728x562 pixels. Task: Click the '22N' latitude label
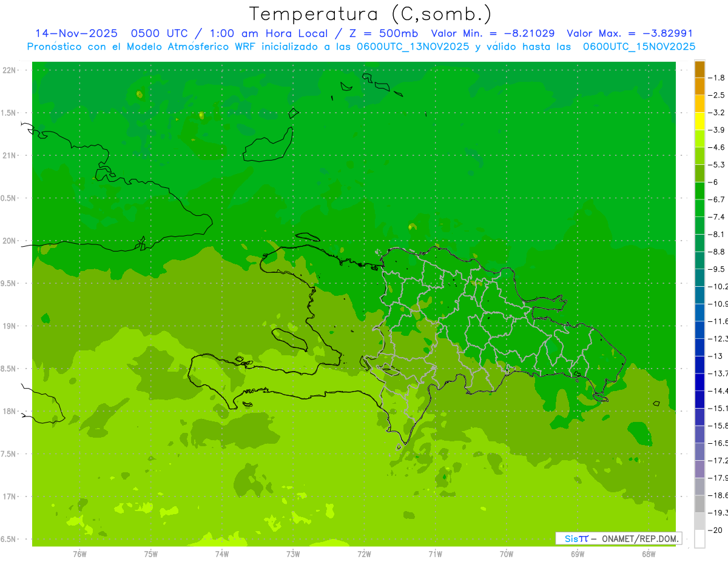coord(10,70)
